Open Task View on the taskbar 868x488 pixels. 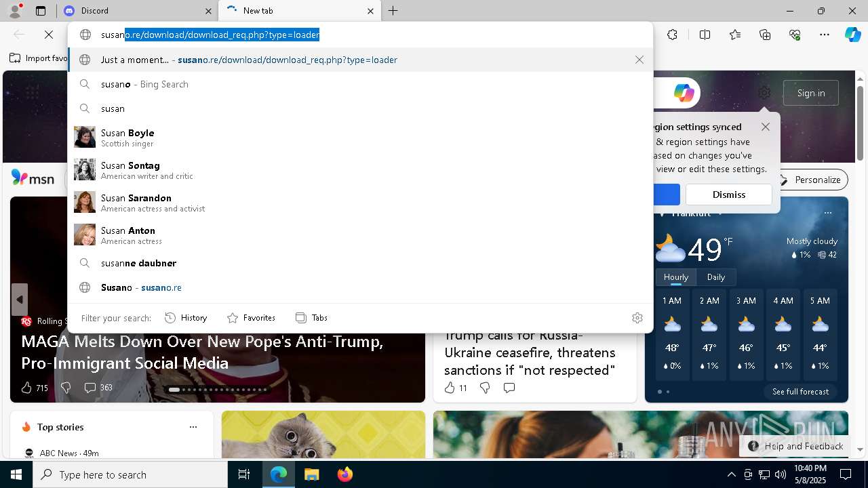244,474
